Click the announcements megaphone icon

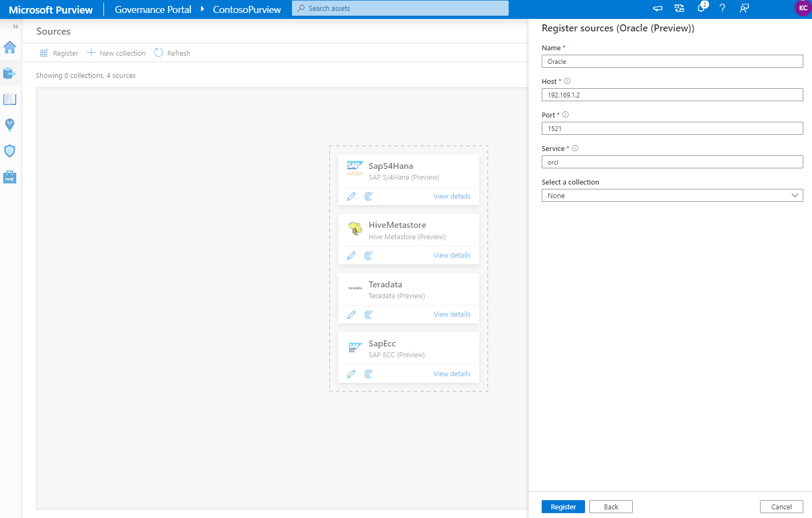pyautogui.click(x=658, y=8)
